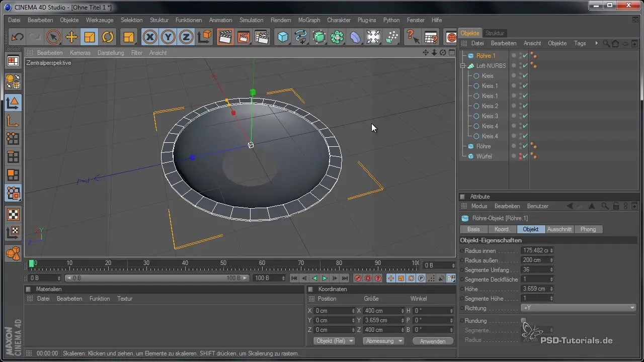
Task: Open the Phong attribute tab
Action: coord(588,229)
